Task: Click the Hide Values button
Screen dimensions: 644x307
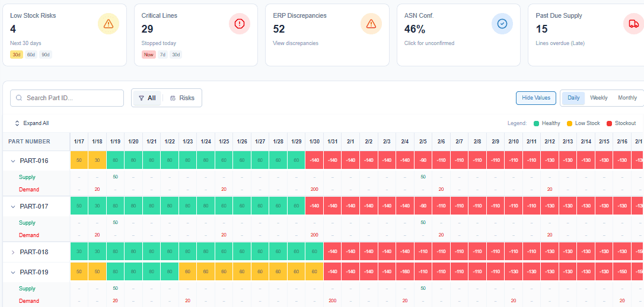Action: point(536,98)
